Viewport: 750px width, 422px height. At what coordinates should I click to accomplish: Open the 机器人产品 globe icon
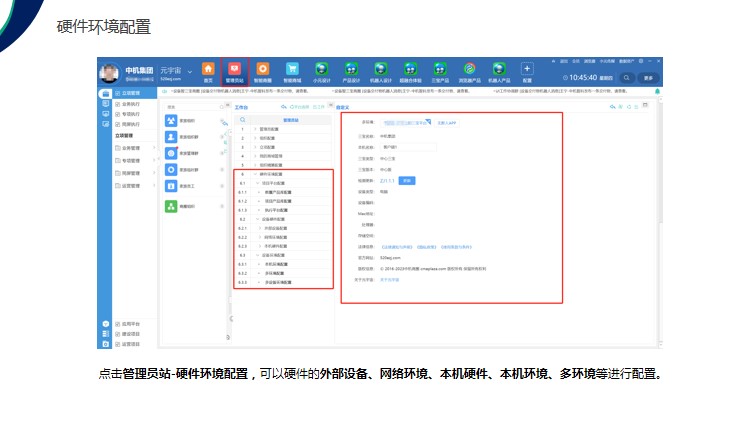(499, 69)
